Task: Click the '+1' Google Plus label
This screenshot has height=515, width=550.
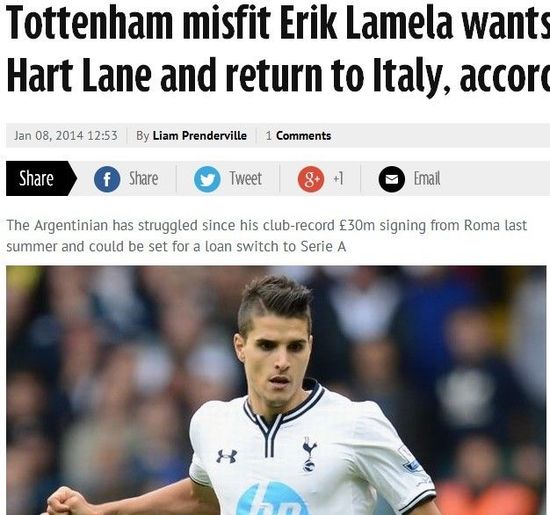Action: (x=338, y=179)
